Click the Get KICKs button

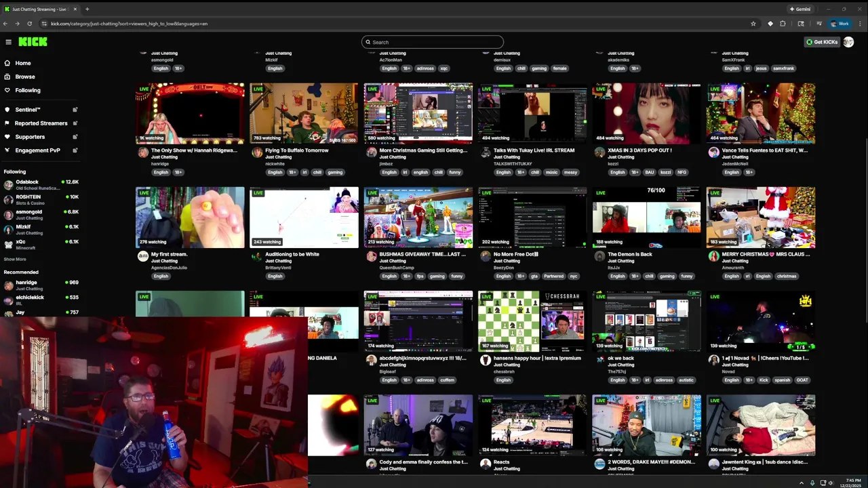(822, 42)
